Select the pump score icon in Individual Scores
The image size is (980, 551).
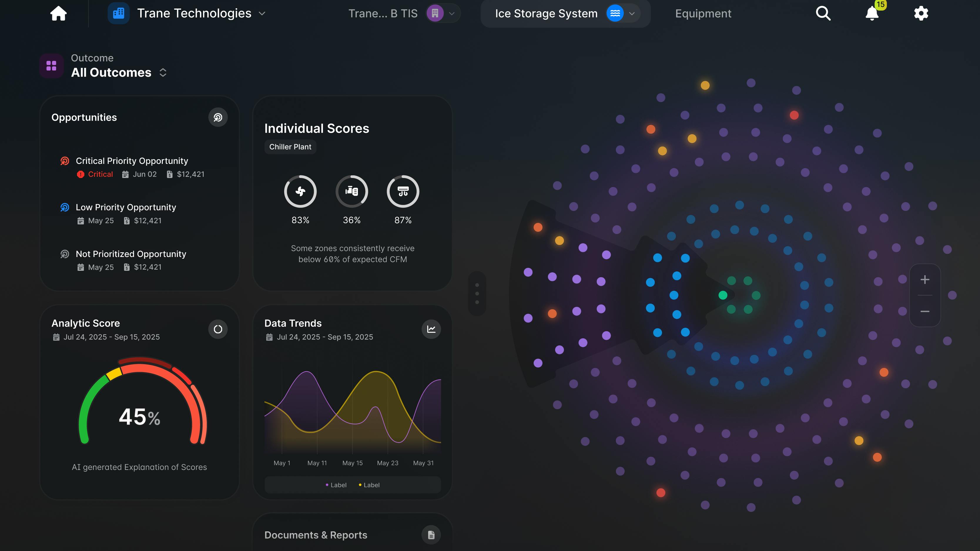click(351, 191)
